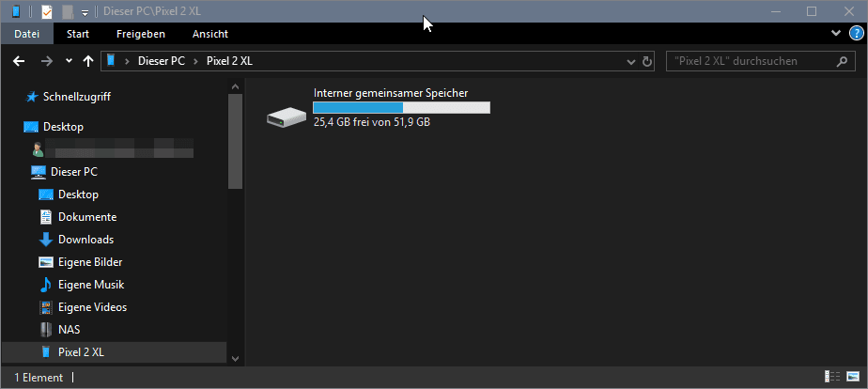Open the Datei menu
The width and height of the screenshot is (868, 389).
(26, 34)
